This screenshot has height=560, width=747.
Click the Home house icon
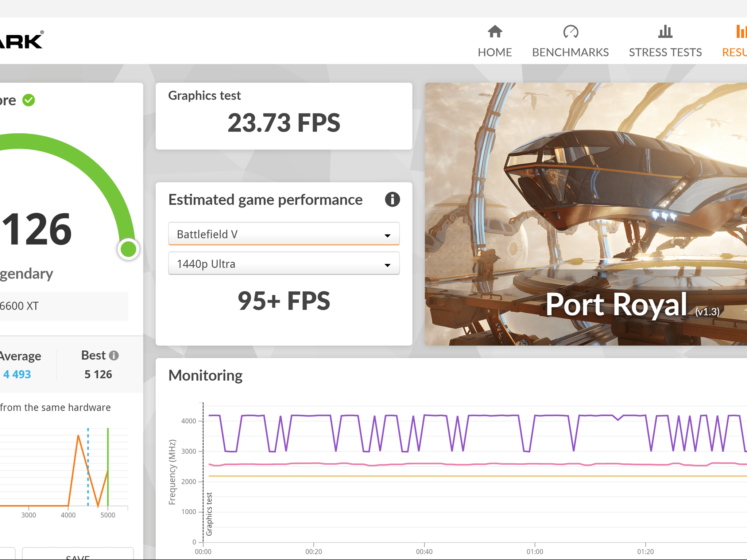click(495, 31)
